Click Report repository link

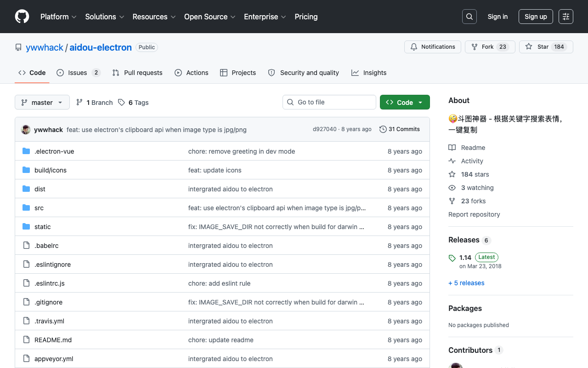tap(474, 214)
